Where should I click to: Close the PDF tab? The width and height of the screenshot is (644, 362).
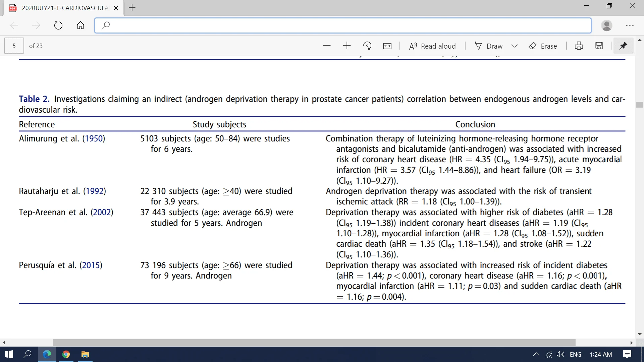[x=116, y=8]
